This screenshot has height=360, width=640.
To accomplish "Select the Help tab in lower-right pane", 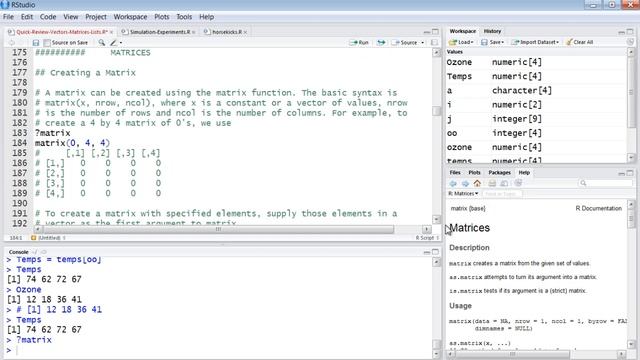I will click(524, 173).
